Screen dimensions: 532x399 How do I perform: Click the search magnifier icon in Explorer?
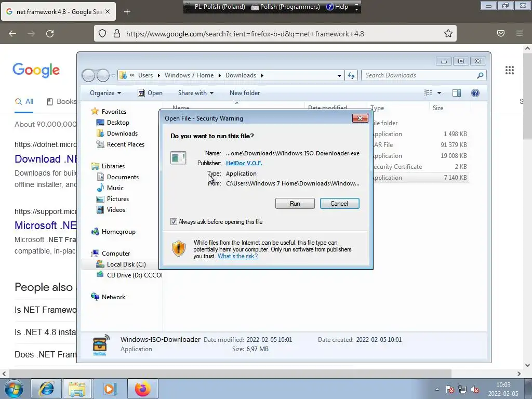pos(480,75)
